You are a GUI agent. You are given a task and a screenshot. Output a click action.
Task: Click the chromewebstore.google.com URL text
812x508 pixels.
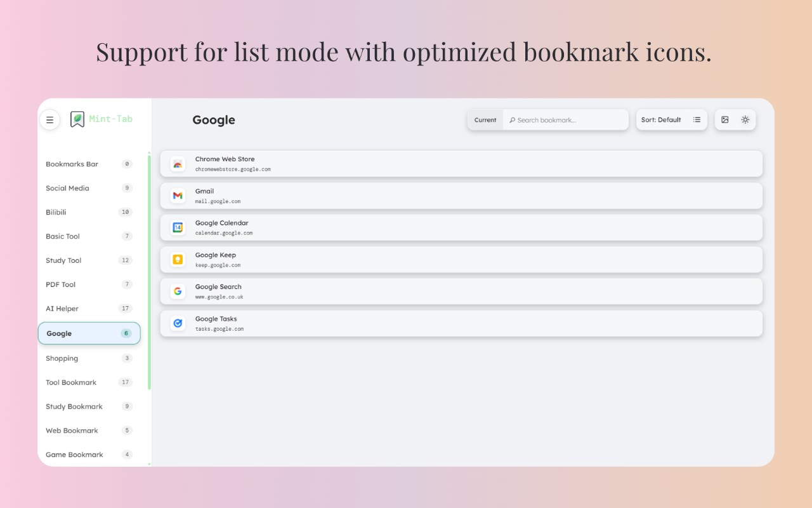[x=233, y=170]
